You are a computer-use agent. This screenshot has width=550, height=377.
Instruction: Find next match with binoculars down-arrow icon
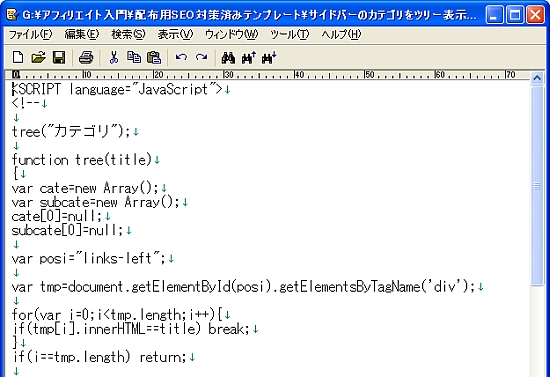coord(269,58)
